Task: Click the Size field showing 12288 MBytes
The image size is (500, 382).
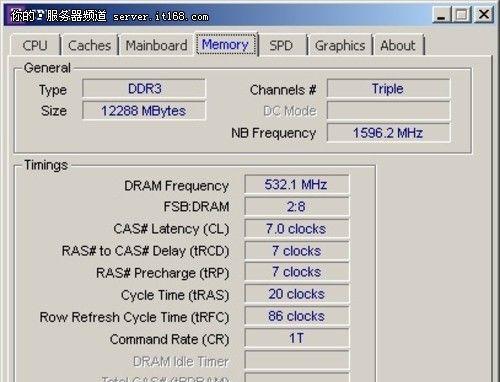Action: point(144,111)
